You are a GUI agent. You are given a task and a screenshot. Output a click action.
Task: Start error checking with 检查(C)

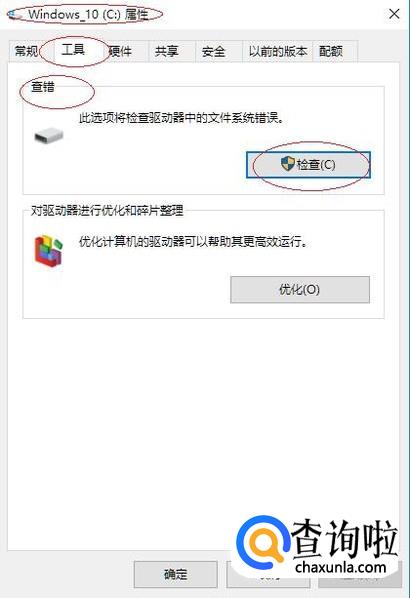pyautogui.click(x=308, y=165)
